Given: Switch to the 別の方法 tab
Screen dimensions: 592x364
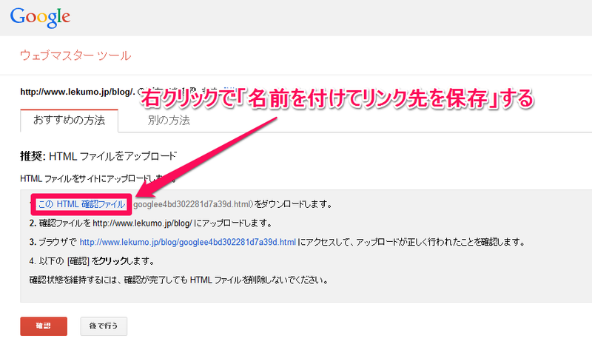Looking at the screenshot, I should click(x=169, y=121).
